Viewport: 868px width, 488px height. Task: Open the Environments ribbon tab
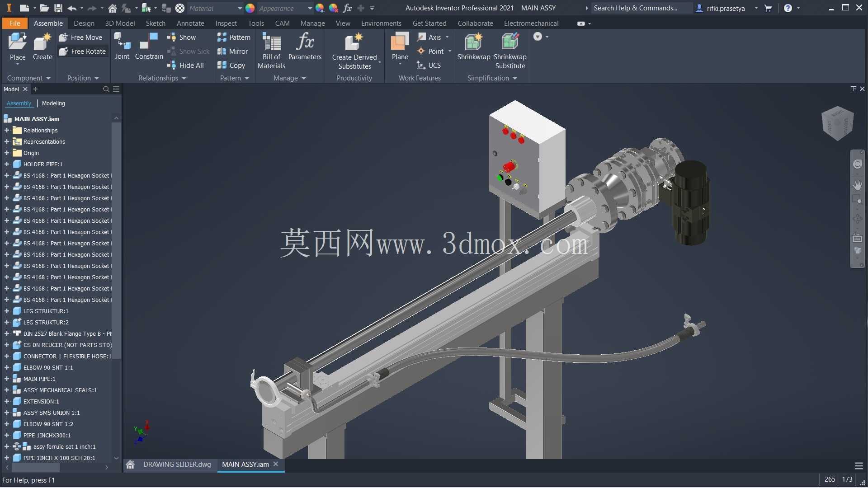click(x=381, y=23)
